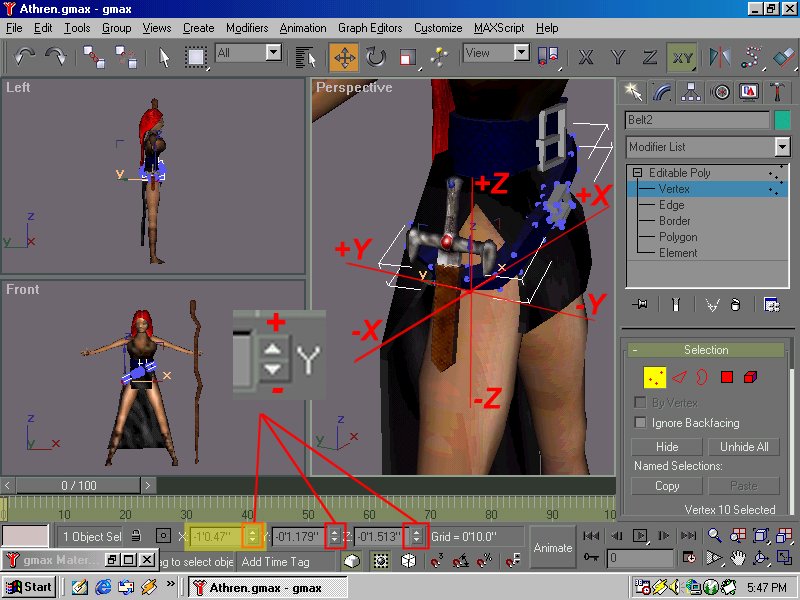Click the 0 / 100 time slider
800x600 pixels.
(x=78, y=485)
